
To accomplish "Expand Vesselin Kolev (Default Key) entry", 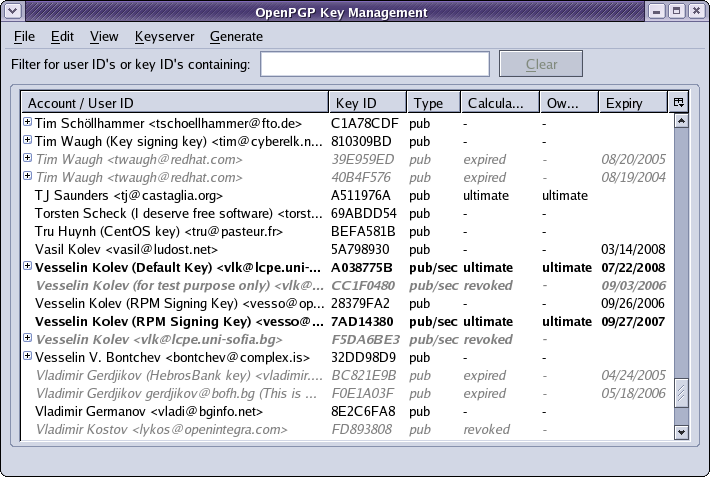I will point(28,266).
